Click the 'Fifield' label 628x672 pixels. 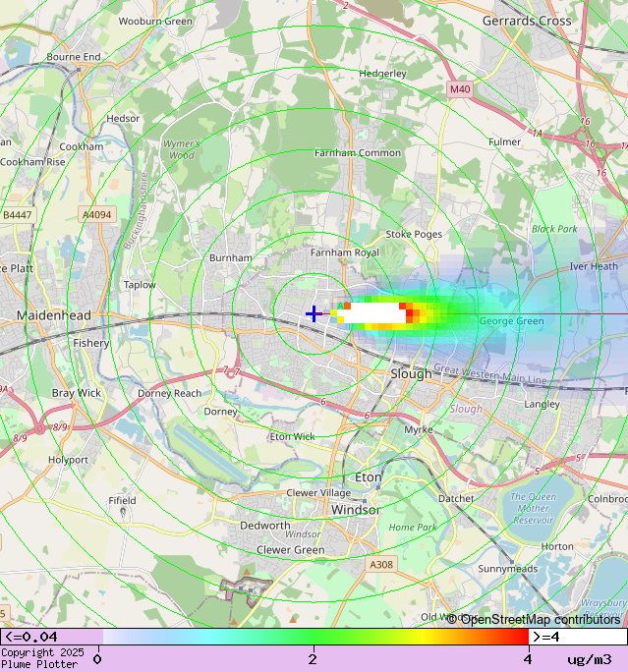(122, 501)
